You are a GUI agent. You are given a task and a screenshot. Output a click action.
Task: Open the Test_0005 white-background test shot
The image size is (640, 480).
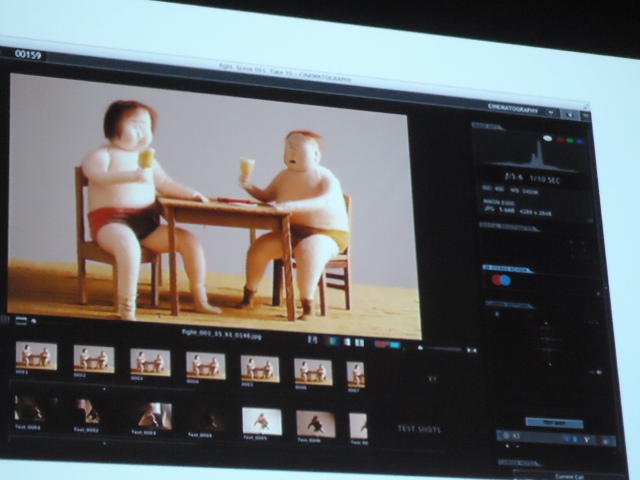point(262,421)
